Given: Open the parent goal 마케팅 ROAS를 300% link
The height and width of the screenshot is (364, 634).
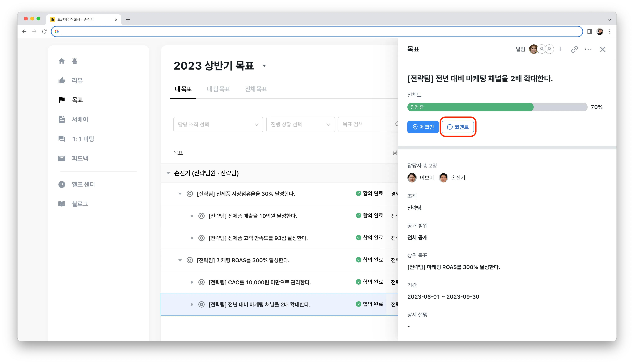Looking at the screenshot, I should tap(453, 267).
